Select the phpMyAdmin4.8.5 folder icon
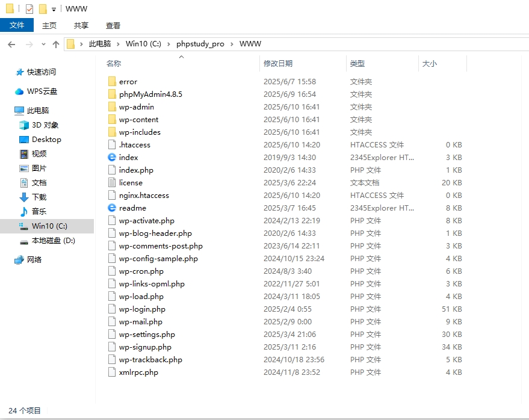 point(112,94)
